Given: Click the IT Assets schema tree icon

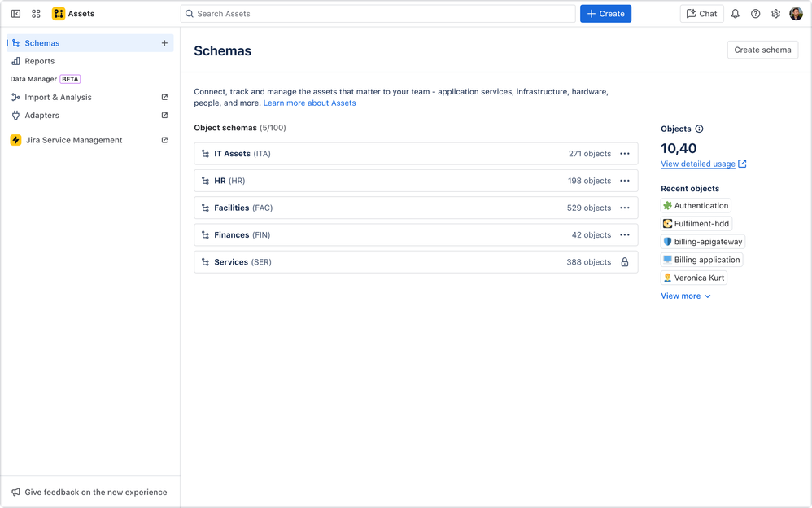Looking at the screenshot, I should coord(205,153).
